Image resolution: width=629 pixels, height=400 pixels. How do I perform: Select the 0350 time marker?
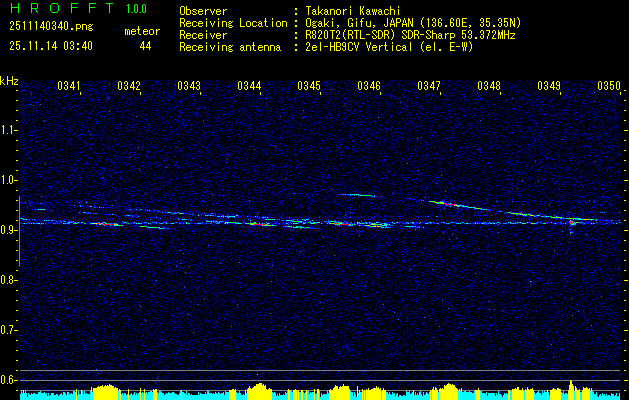tap(609, 87)
